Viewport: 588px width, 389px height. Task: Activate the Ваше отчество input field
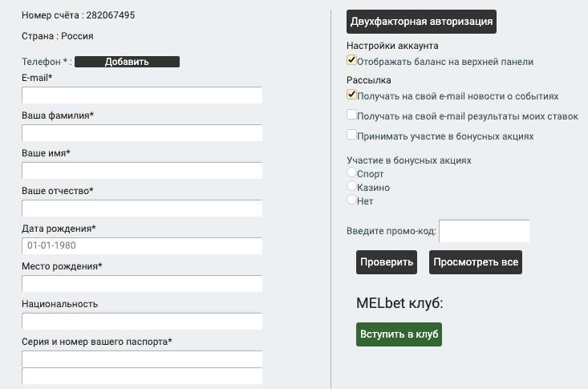(142, 209)
